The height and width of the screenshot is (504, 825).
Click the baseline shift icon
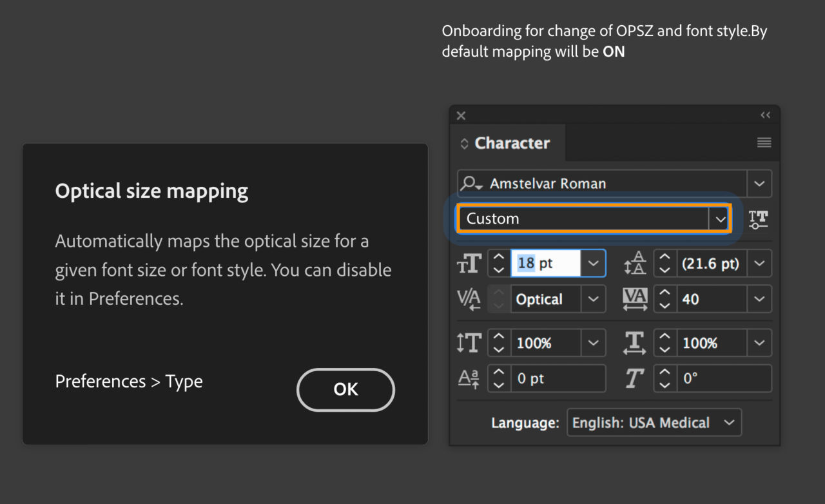pos(469,379)
